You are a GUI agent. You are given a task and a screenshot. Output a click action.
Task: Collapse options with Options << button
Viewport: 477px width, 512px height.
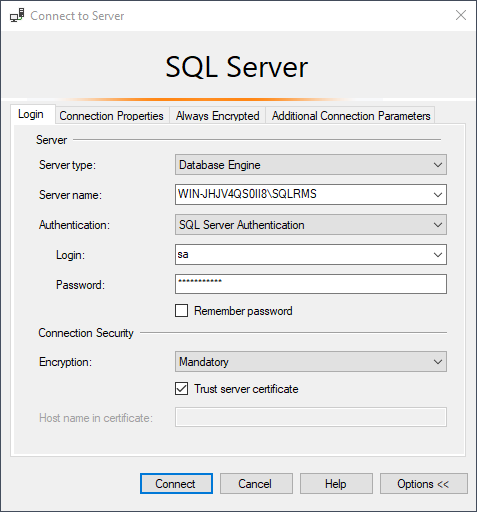click(424, 484)
